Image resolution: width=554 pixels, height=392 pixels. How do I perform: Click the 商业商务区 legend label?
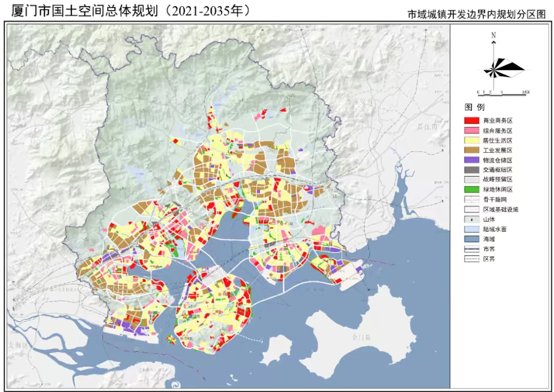pos(498,121)
